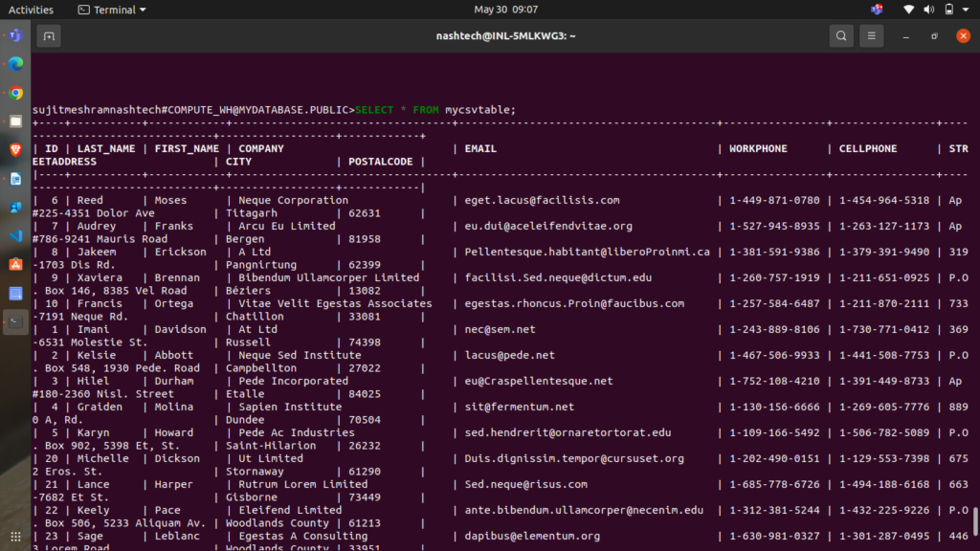Viewport: 980px width, 551px height.
Task: Open the clock showing May 30 09:07
Action: (506, 10)
